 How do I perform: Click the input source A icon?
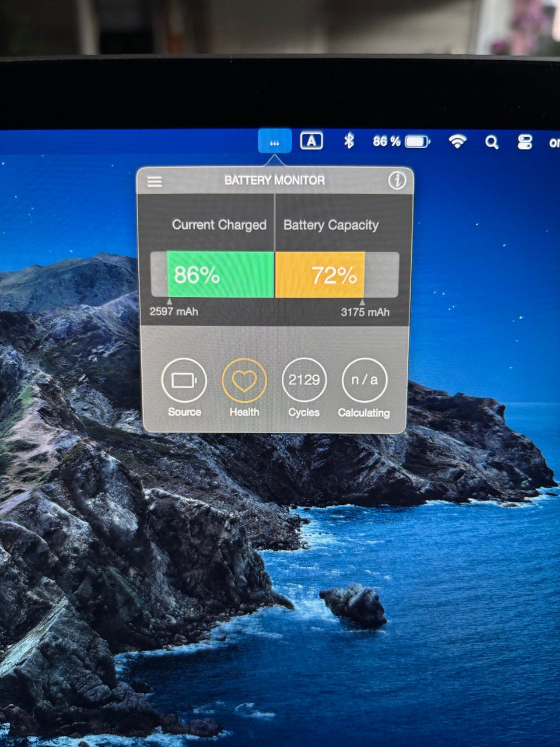click(x=311, y=141)
